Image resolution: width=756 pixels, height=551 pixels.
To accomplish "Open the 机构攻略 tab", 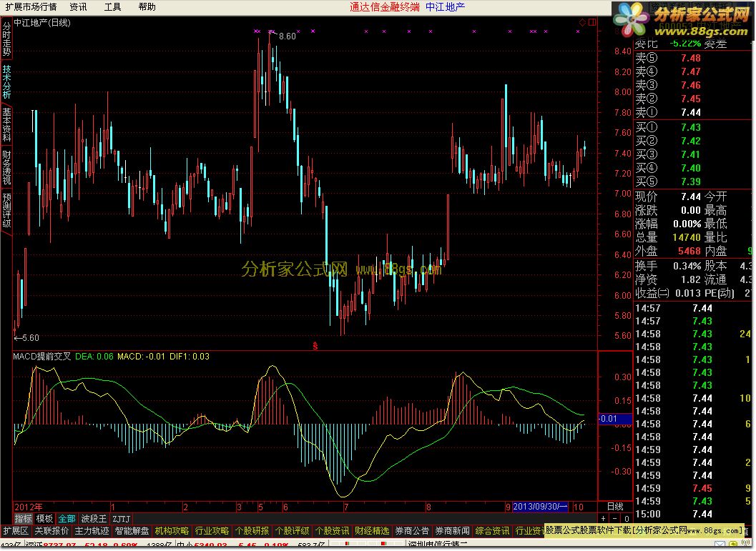I will [172, 531].
